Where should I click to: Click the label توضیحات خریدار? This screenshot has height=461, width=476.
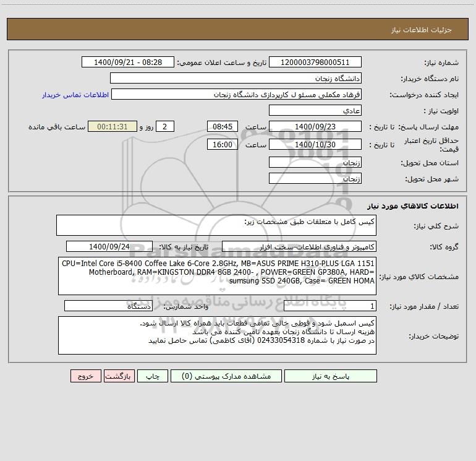click(433, 336)
